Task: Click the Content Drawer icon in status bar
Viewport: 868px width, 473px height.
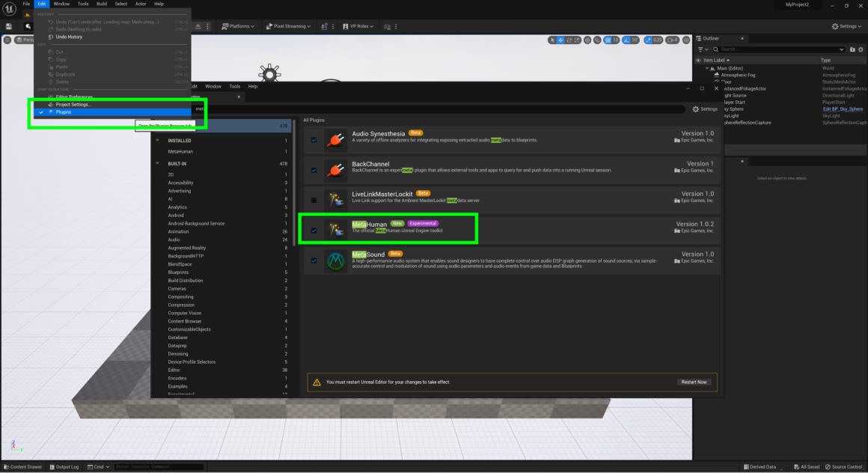Action: click(6, 467)
